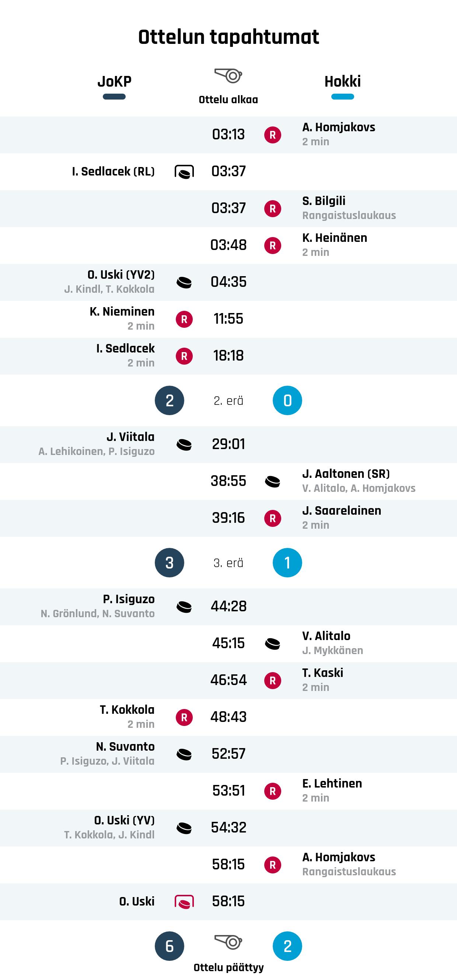Select the Hokki team heading

click(x=342, y=81)
